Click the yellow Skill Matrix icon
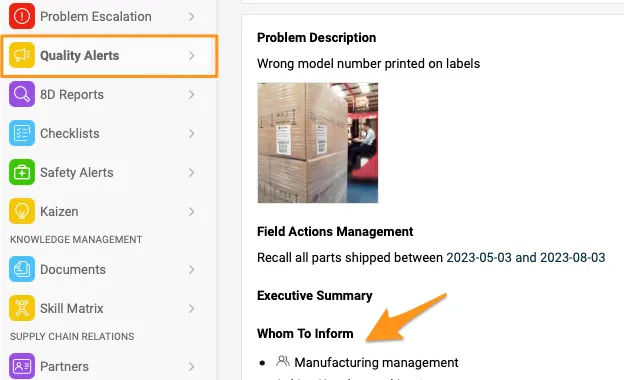Screen dimensions: 624x380 22,308
